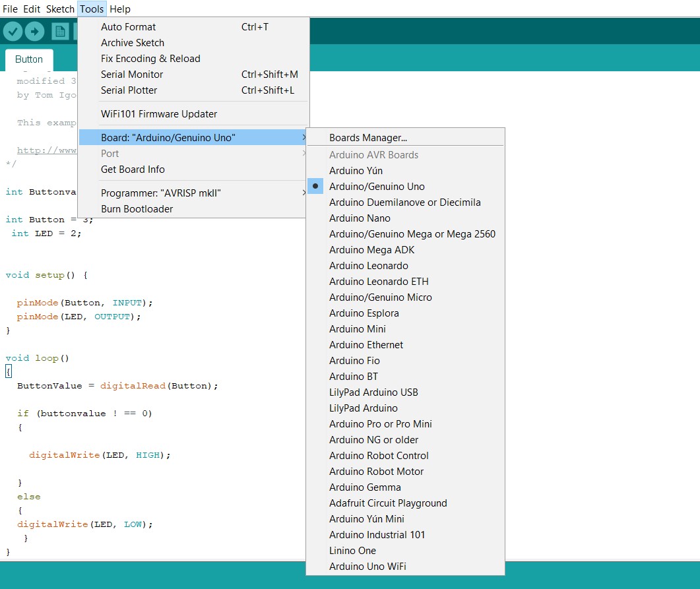
Task: Expand the Programmer AVRISP mkII submenu
Action: (193, 193)
